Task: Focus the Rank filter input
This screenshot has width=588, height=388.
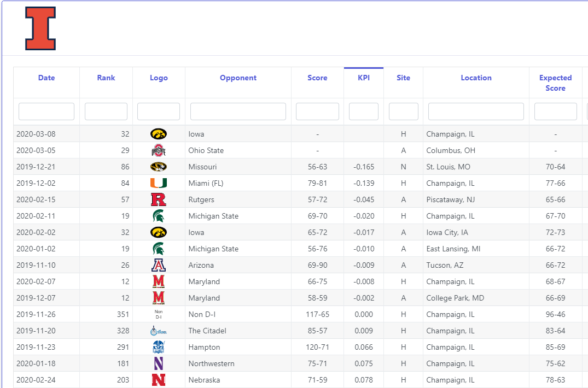Action: 106,111
